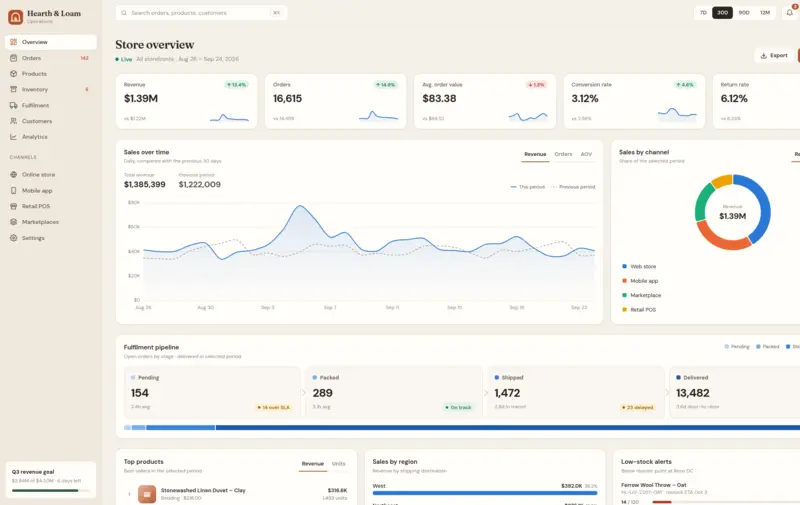The width and height of the screenshot is (800, 505).
Task: Toggle Marketplace legend item
Action: [641, 295]
